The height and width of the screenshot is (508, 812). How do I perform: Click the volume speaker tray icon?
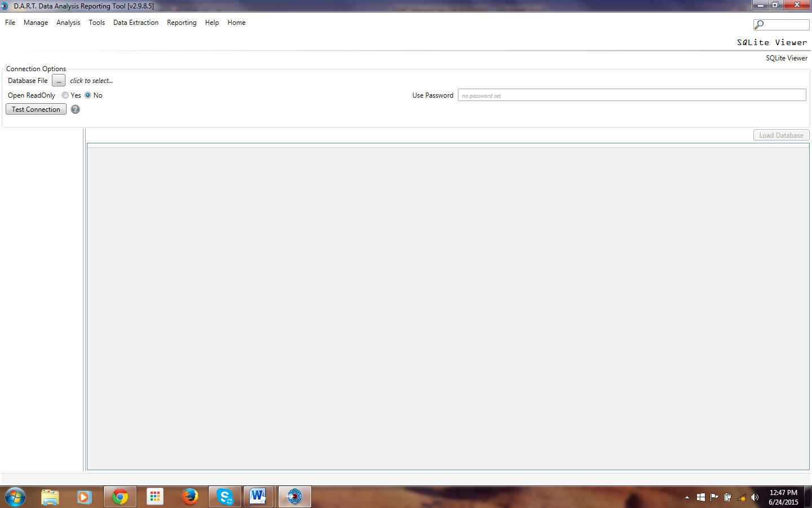pyautogui.click(x=755, y=497)
